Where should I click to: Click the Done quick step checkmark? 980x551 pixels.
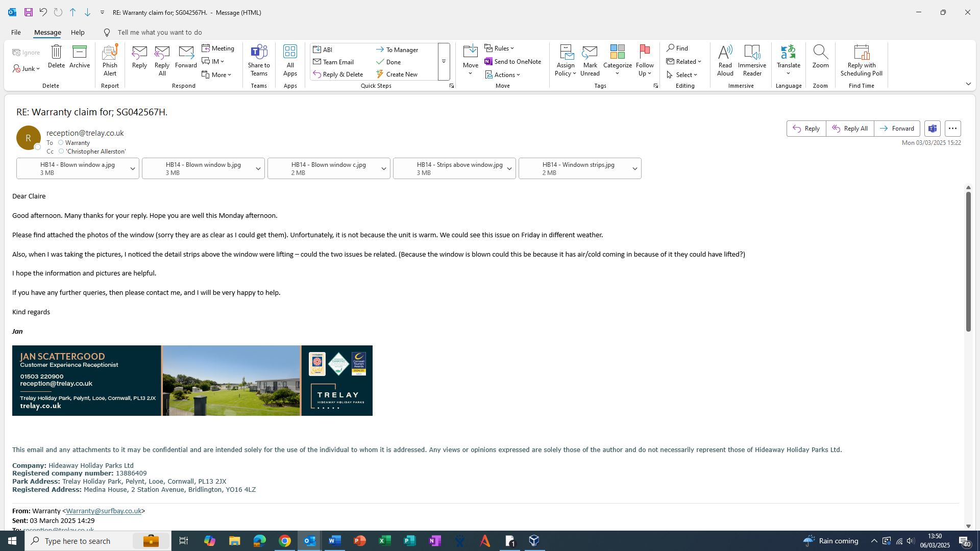coord(388,62)
